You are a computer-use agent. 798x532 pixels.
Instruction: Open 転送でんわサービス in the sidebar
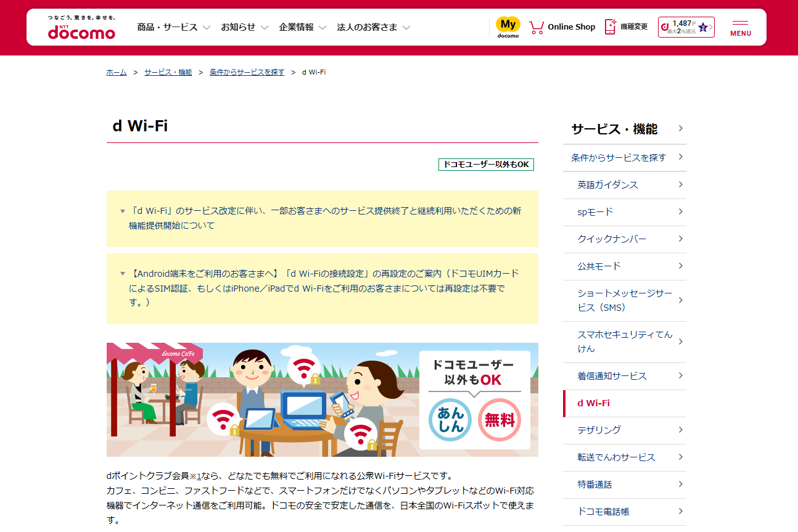click(625, 457)
